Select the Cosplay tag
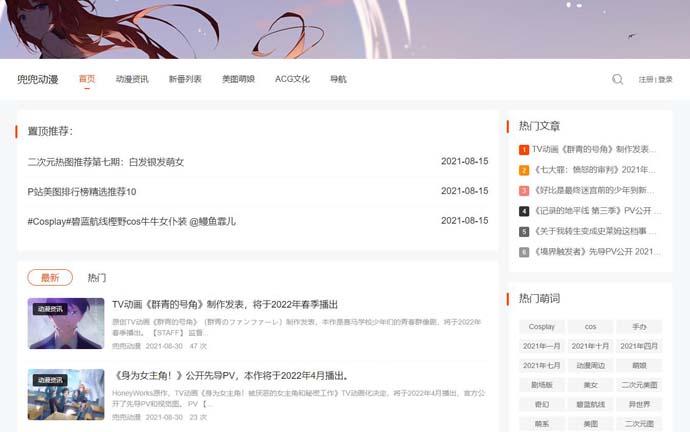Image resolution: width=690 pixels, height=432 pixels. (x=542, y=327)
